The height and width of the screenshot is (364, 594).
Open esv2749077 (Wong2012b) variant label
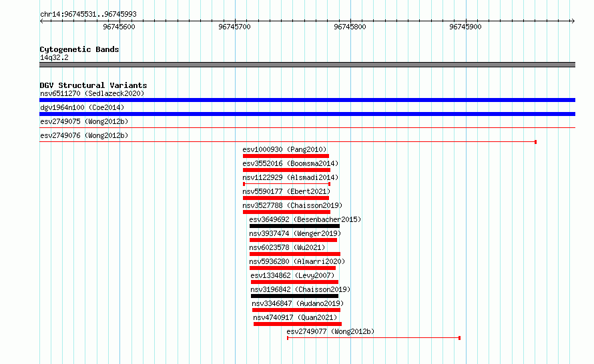coord(331,331)
